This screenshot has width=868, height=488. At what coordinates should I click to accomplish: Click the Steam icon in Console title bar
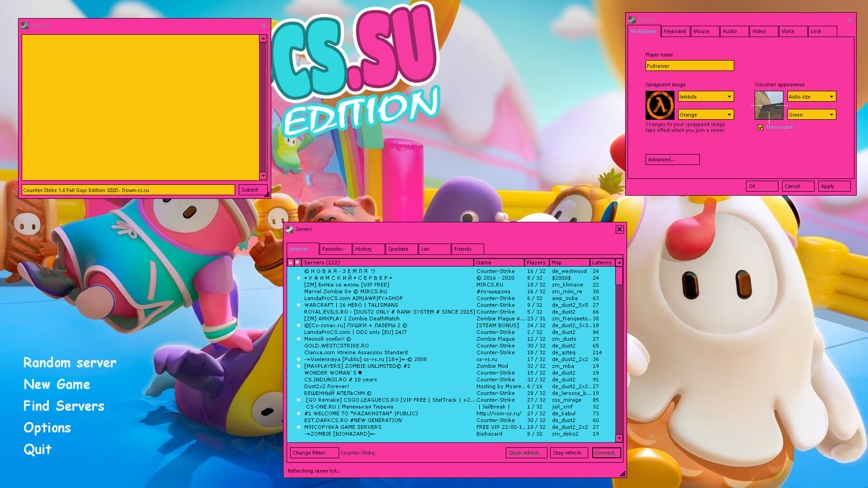pyautogui.click(x=25, y=26)
